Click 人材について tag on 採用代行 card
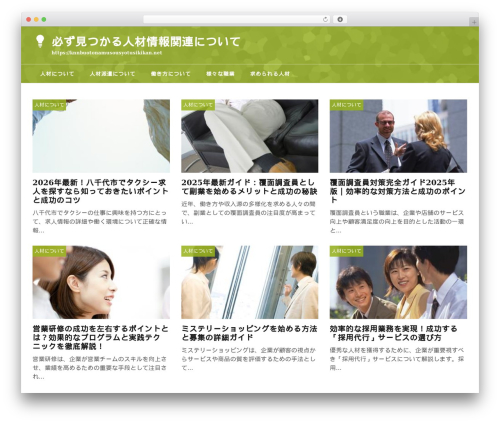500x423 pixels. (x=347, y=251)
